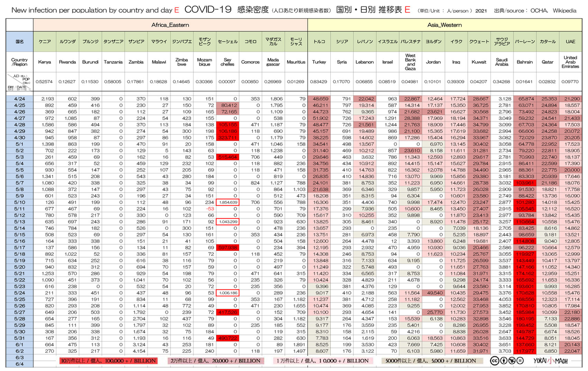Click the Rwanda column header

tap(68, 62)
